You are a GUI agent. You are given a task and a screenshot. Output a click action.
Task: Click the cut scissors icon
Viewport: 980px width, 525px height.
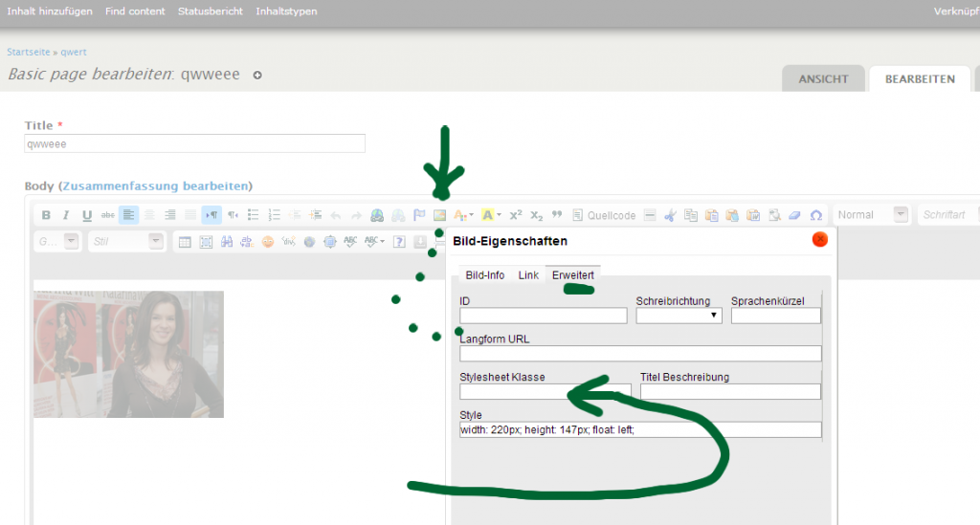[x=670, y=215]
